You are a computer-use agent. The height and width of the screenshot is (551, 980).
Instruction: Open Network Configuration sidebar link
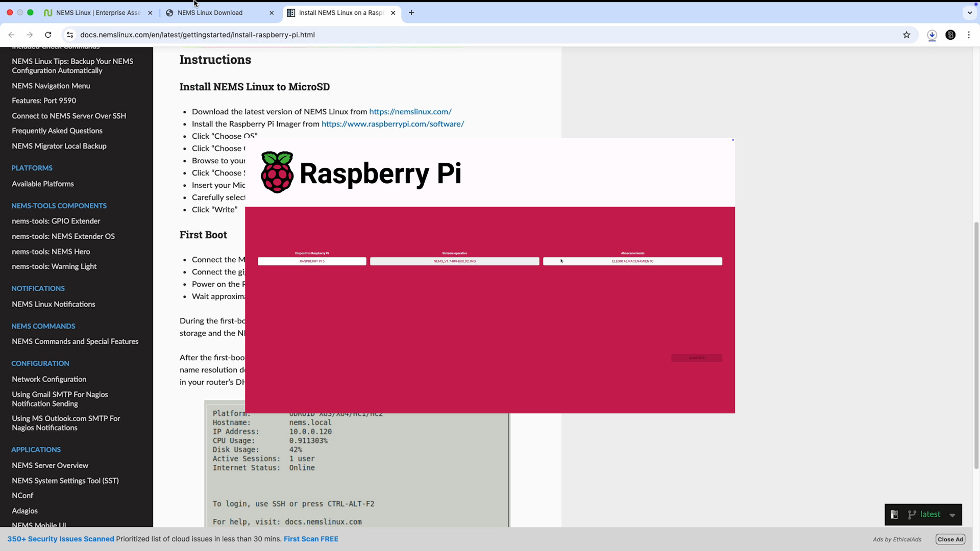point(49,379)
